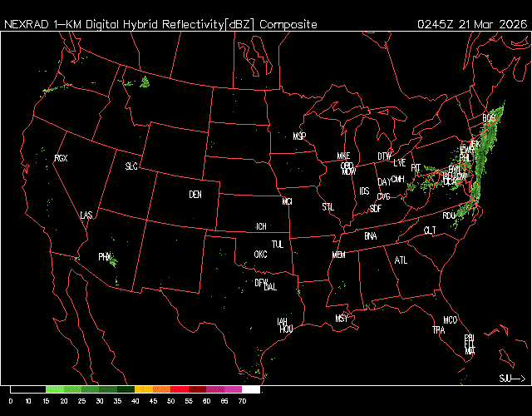Click the 0245Z 21 Mar 2026 timestamp
The height and width of the screenshot is (416, 532).
click(471, 24)
